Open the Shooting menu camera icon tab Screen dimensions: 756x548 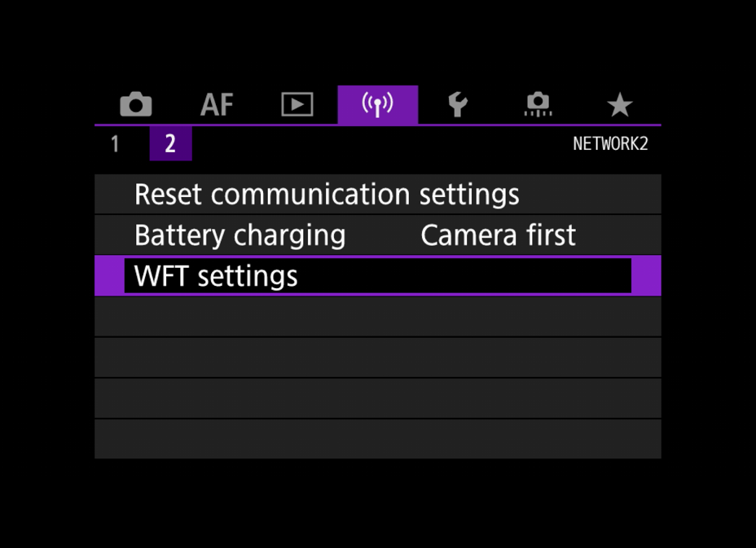click(x=136, y=104)
